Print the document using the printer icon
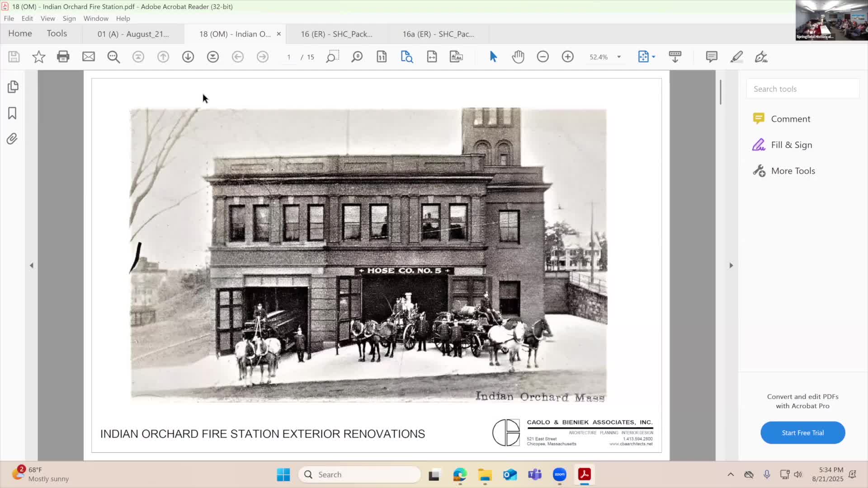 [63, 56]
